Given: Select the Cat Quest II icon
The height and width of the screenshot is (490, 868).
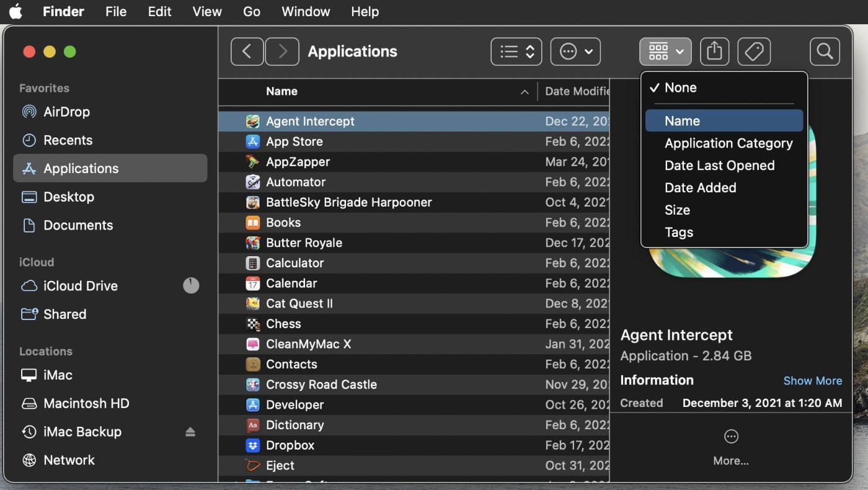Looking at the screenshot, I should click(252, 303).
